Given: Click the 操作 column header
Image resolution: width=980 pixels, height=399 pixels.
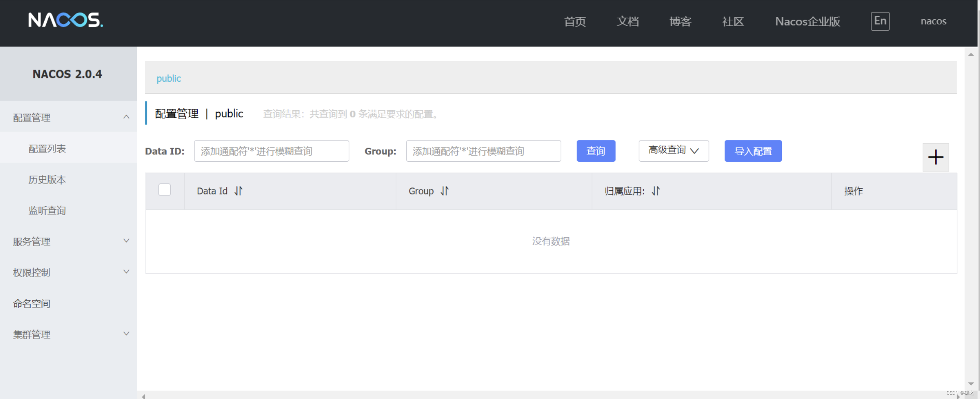Looking at the screenshot, I should 853,191.
